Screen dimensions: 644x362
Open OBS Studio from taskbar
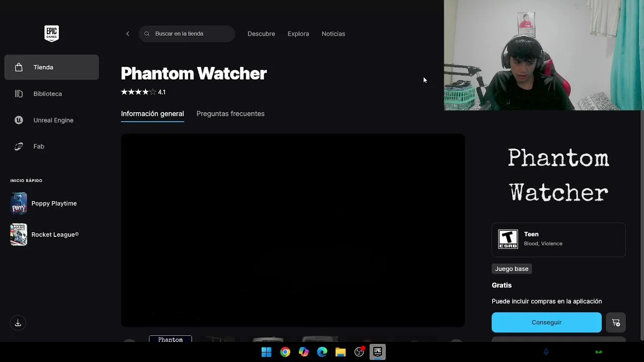tap(359, 352)
